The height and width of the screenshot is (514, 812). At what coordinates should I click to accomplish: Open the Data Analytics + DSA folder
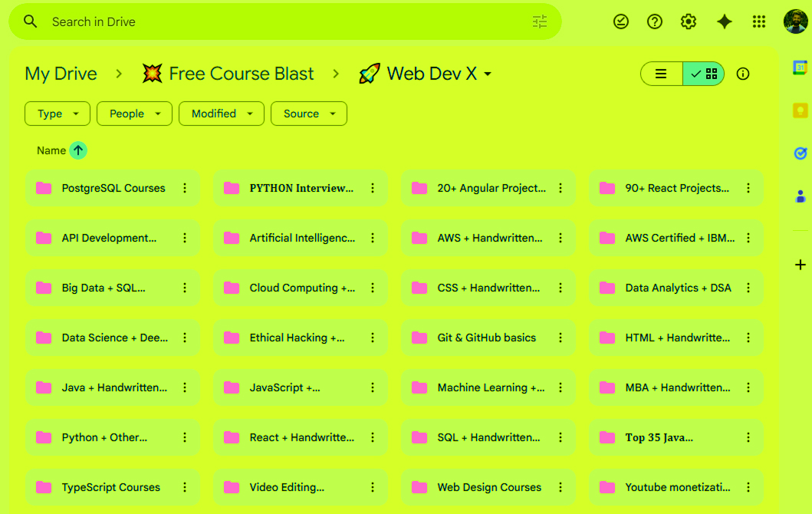click(x=676, y=288)
